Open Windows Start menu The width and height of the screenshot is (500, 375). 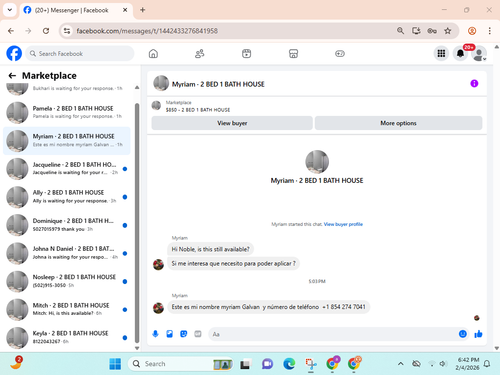[x=115, y=364]
